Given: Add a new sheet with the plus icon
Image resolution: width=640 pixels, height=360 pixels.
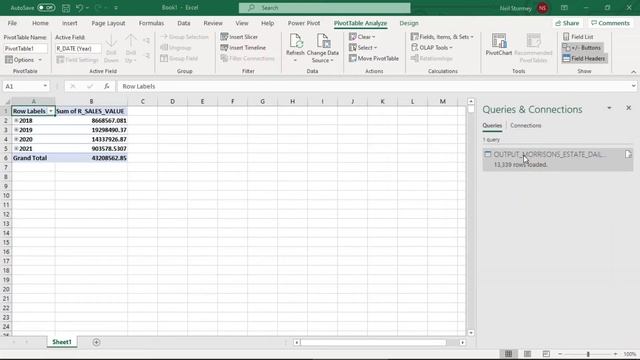Looking at the screenshot, I should click(96, 342).
